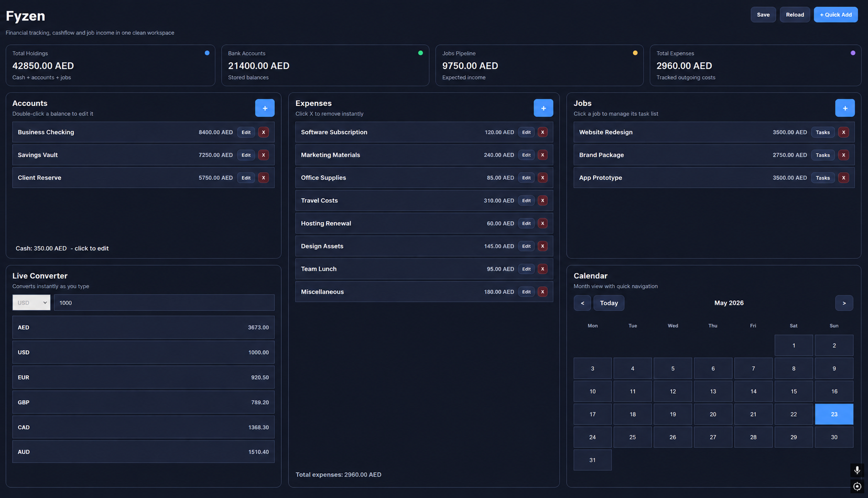Screen dimensions: 868x498
Task: Edit the Hosting Renewal expense
Action: click(526, 223)
